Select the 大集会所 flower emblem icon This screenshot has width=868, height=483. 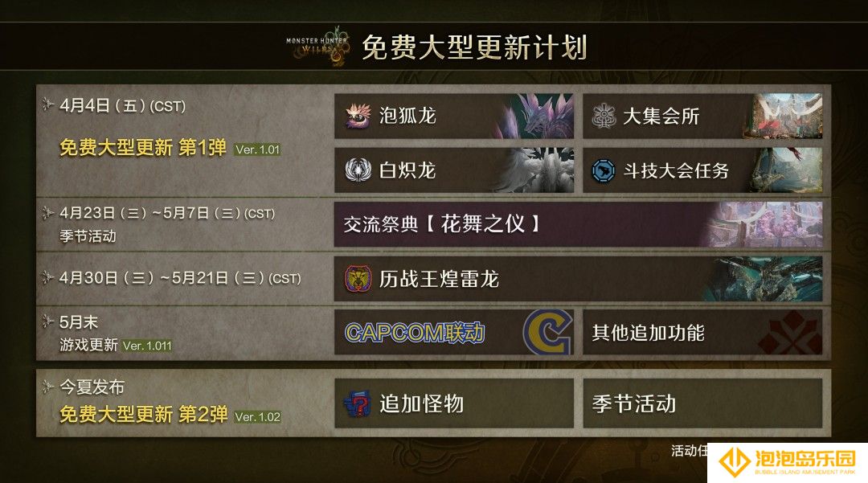[x=604, y=117]
